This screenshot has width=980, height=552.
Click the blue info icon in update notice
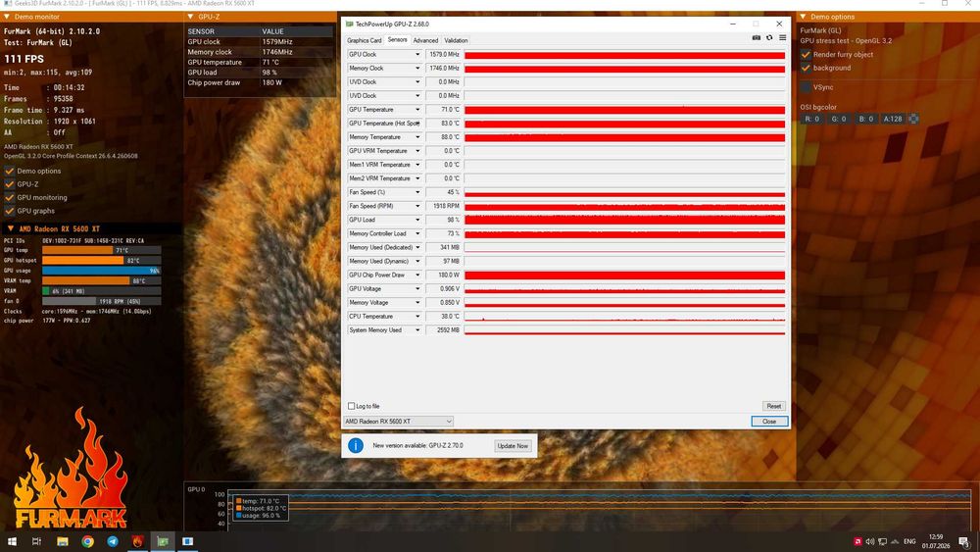(x=356, y=446)
